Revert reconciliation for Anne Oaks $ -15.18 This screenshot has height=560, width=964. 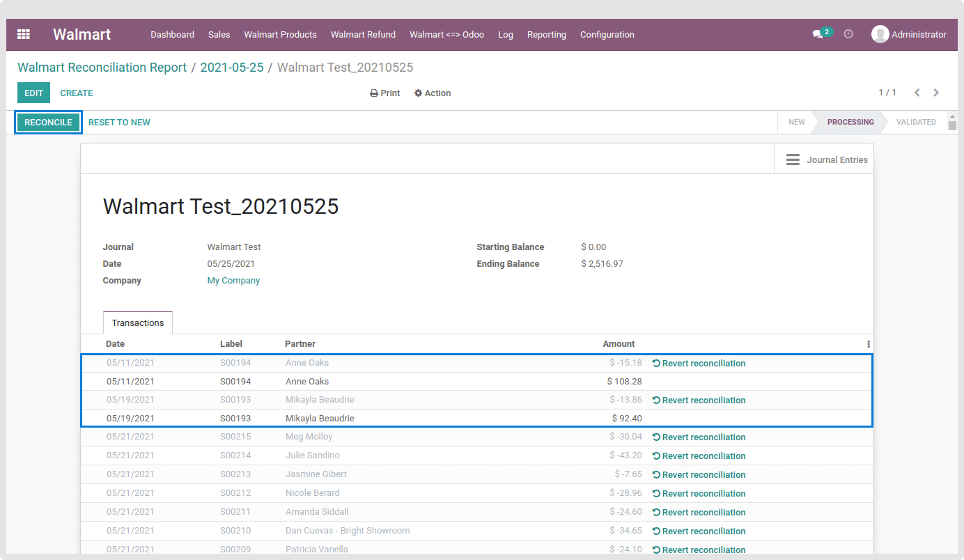click(x=699, y=363)
